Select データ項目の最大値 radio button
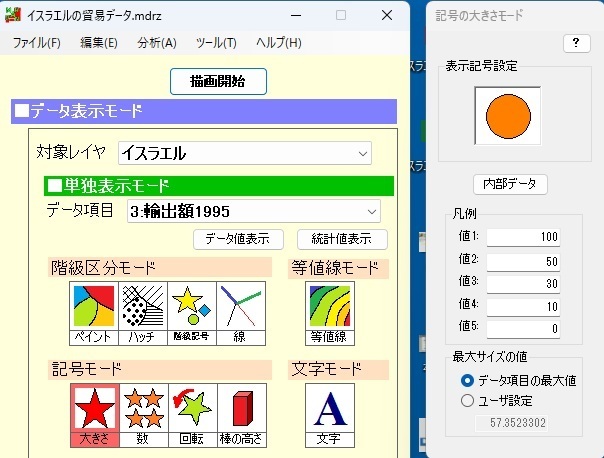The height and width of the screenshot is (458, 604). click(x=467, y=381)
